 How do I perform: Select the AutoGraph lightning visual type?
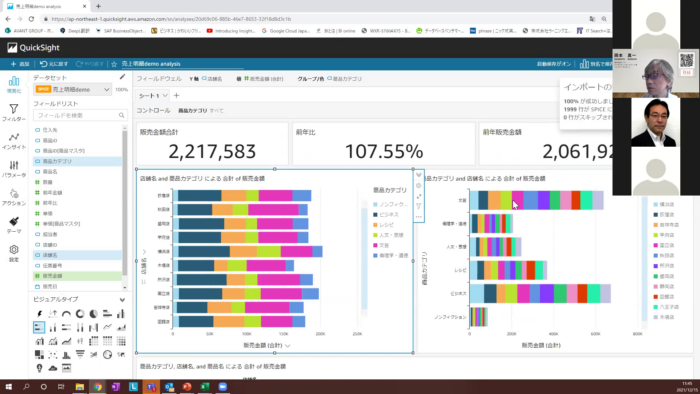(x=39, y=314)
